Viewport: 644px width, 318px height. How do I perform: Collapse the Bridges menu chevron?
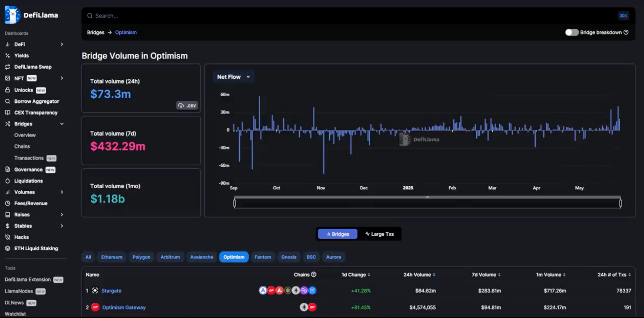pos(62,124)
